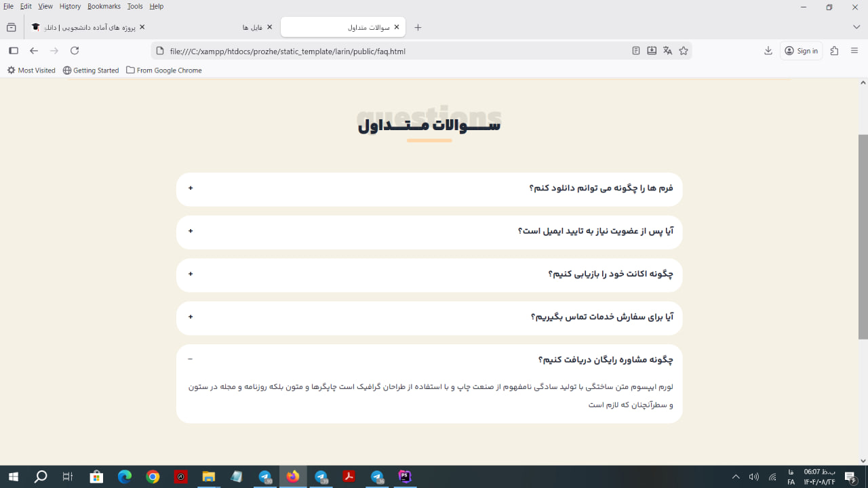Open Reader View for the FAQ page
The width and height of the screenshot is (868, 488).
click(x=635, y=50)
